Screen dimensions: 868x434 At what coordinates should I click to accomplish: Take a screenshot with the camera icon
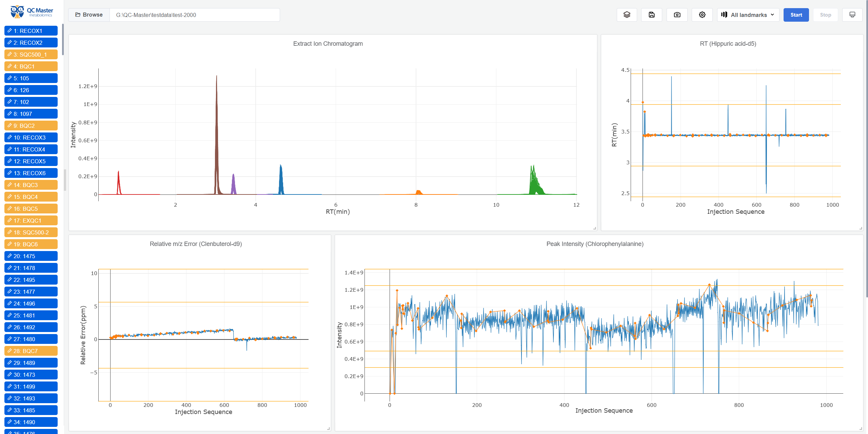click(677, 15)
